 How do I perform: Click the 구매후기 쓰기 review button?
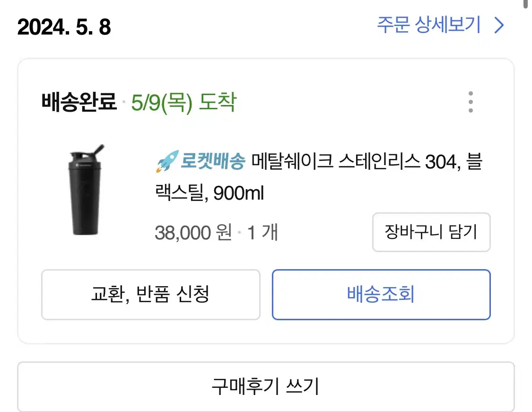(266, 387)
